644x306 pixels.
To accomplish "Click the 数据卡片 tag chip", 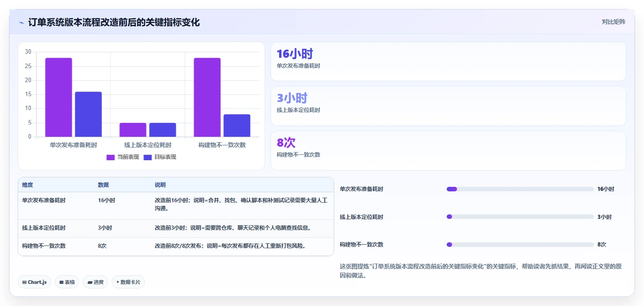I will [128, 282].
